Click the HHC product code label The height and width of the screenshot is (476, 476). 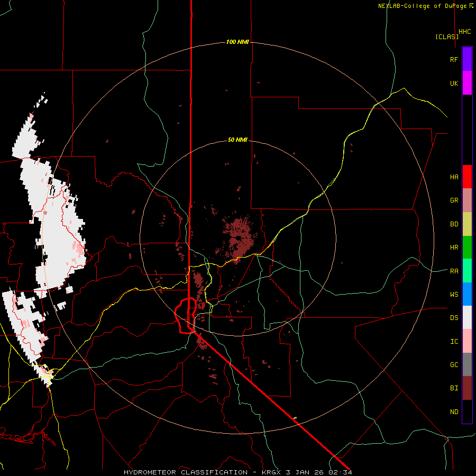(x=465, y=32)
